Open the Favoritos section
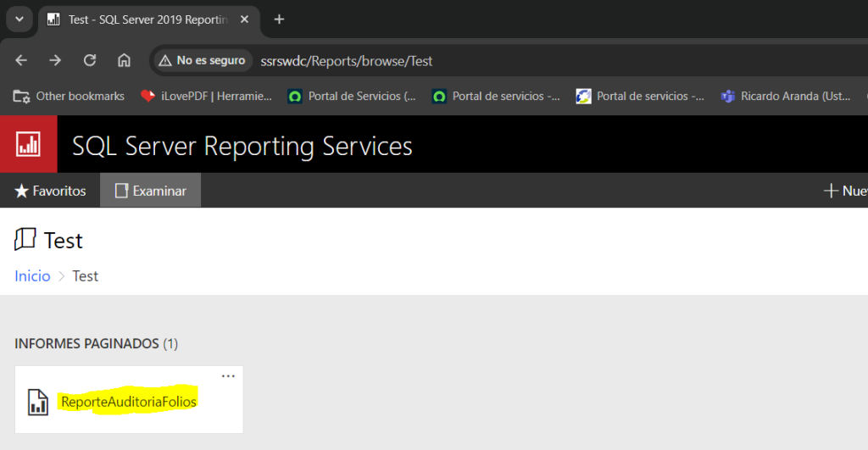This screenshot has height=450, width=868. click(50, 191)
